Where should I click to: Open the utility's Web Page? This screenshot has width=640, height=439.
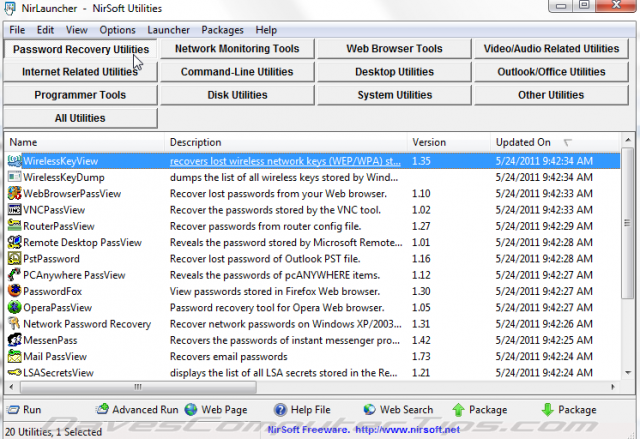click(x=216, y=409)
